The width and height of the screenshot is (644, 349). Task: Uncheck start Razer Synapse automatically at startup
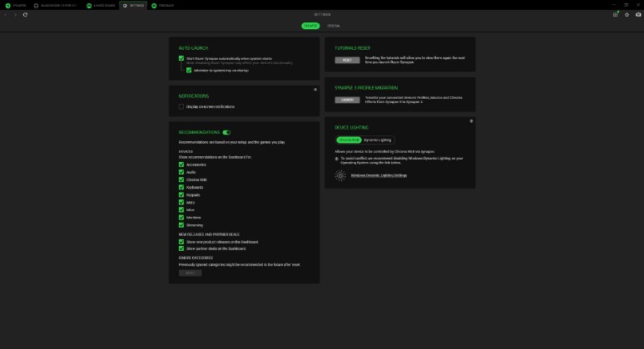(181, 58)
